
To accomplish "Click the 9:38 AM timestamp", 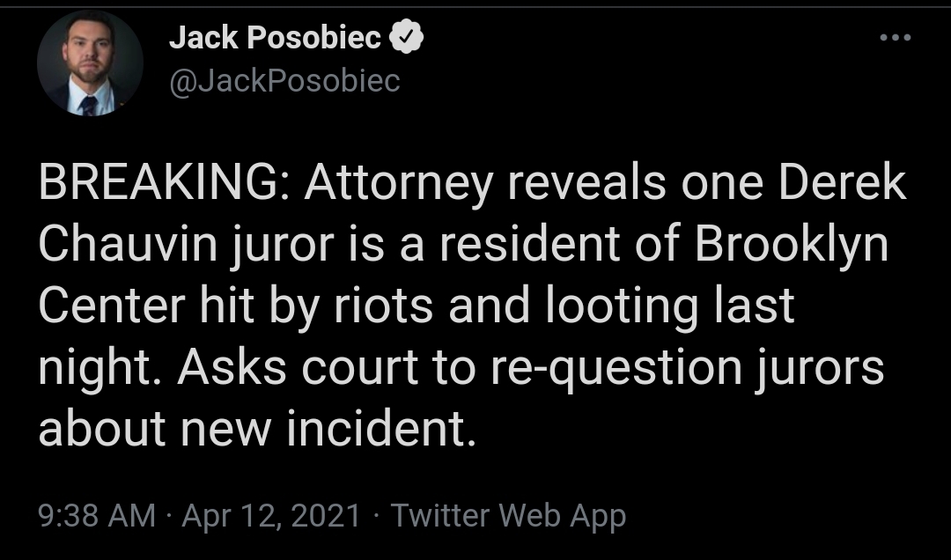I will coord(97,516).
